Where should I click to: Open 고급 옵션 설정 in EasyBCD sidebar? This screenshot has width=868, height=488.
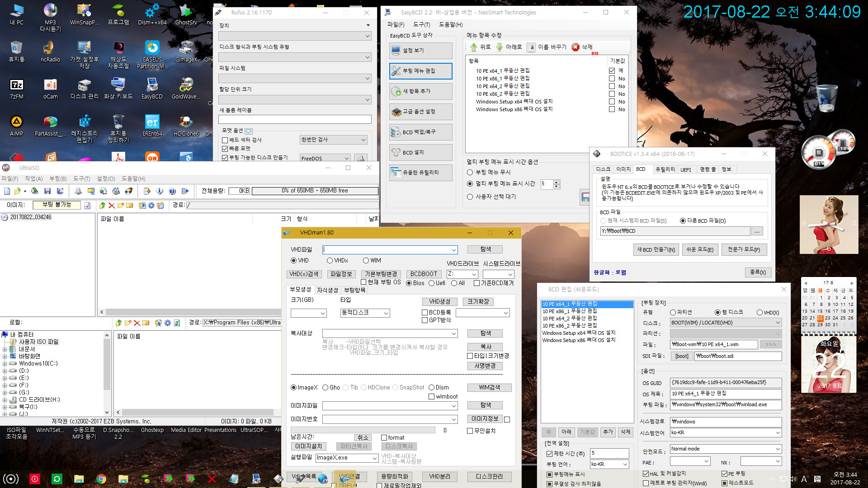(x=420, y=112)
